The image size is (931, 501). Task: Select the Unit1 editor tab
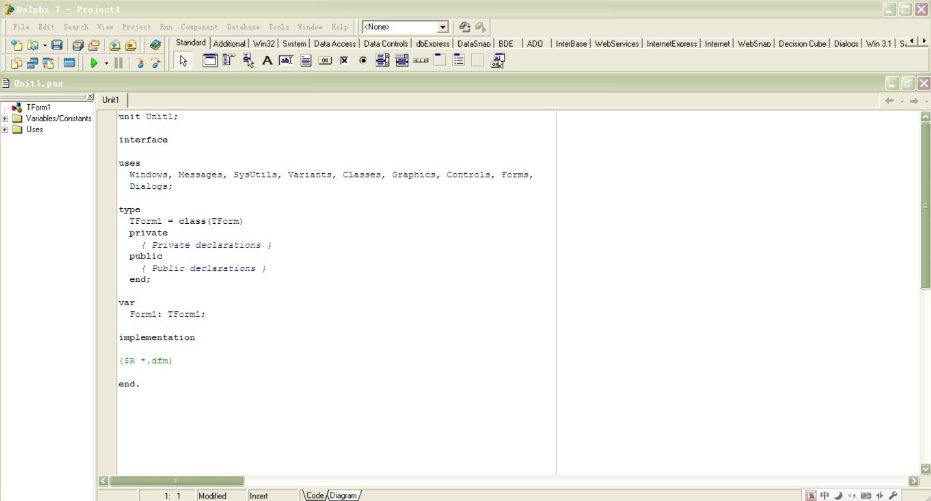pos(110,100)
